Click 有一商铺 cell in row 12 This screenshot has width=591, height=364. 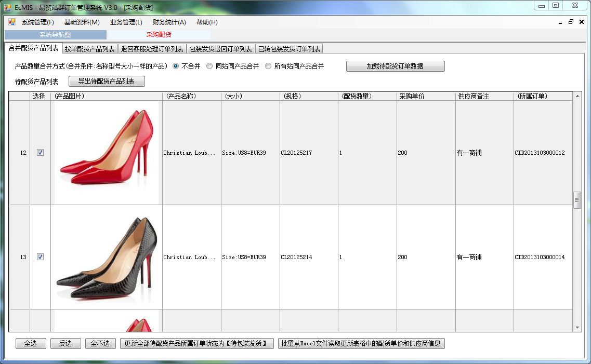[x=485, y=153]
